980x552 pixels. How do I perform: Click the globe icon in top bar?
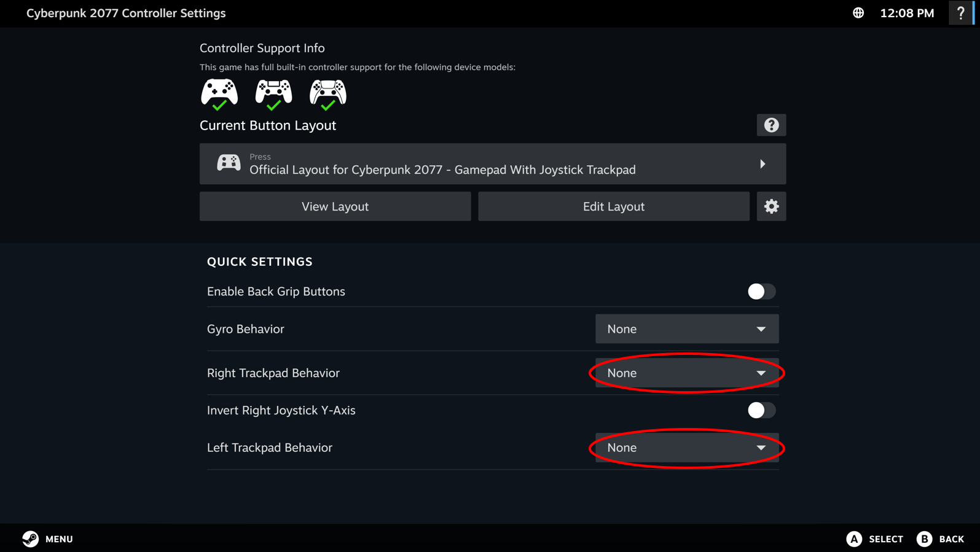click(858, 13)
